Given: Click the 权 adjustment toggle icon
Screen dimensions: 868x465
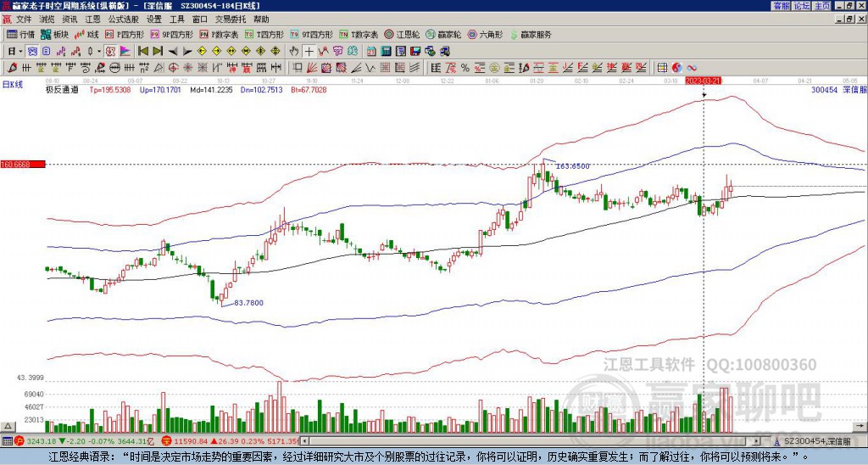Looking at the screenshot, I should point(110,52).
